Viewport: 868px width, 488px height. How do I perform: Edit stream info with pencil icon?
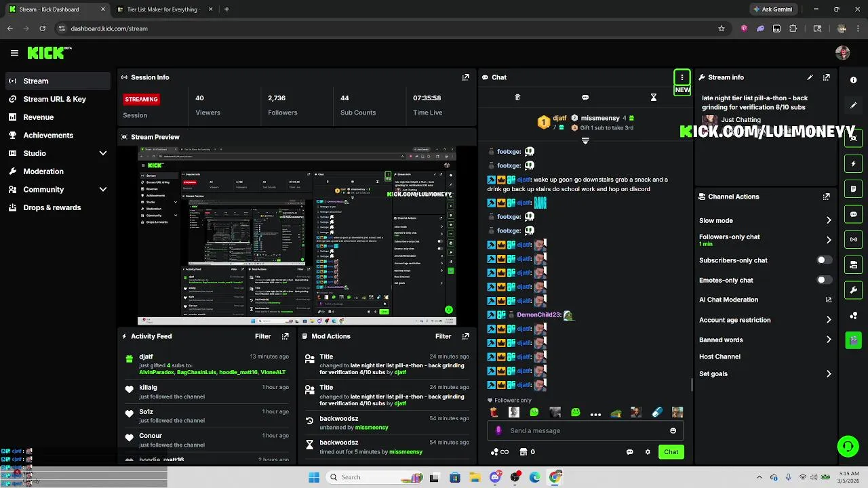(810, 77)
